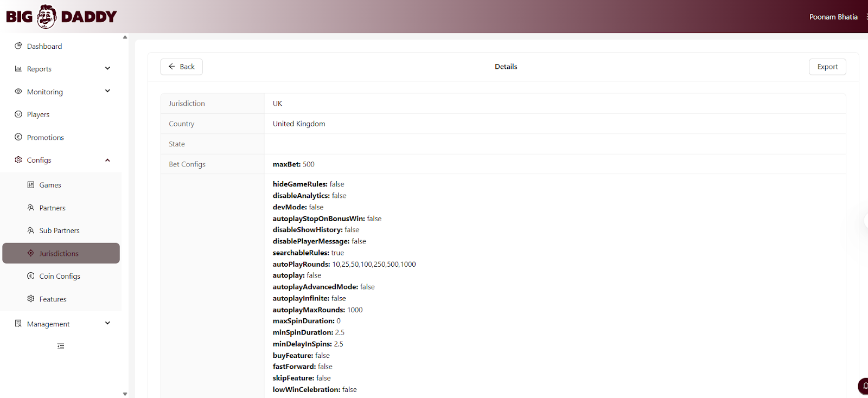This screenshot has width=868, height=398.
Task: Open the user menu dots beside Poonam Bhatia
Action: 866,17
